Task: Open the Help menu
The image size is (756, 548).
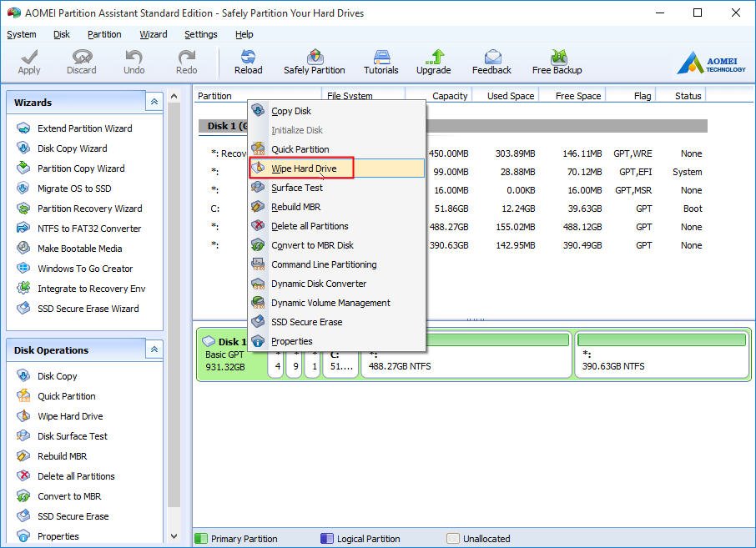Action: [x=244, y=34]
